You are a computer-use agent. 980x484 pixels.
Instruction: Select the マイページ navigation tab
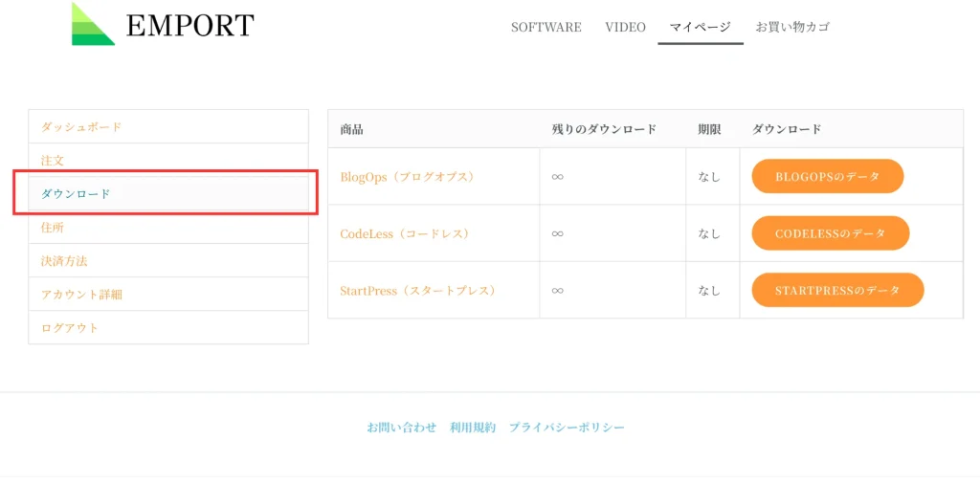[700, 27]
